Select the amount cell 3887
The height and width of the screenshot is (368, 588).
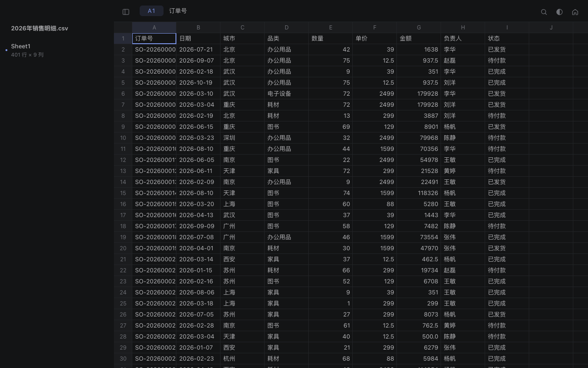click(419, 116)
